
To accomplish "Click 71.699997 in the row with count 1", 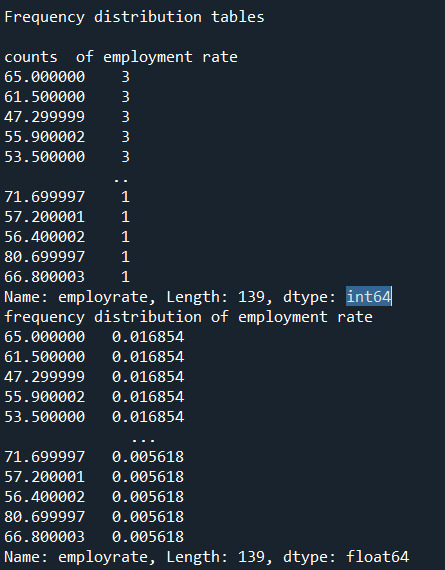I will pyautogui.click(x=44, y=197).
